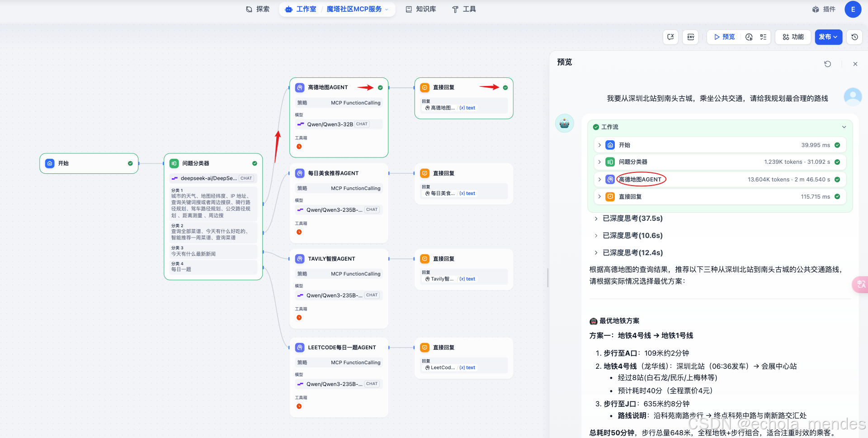This screenshot has width=868, height=438.
Task: Open the run history clock icon
Action: [x=749, y=37]
